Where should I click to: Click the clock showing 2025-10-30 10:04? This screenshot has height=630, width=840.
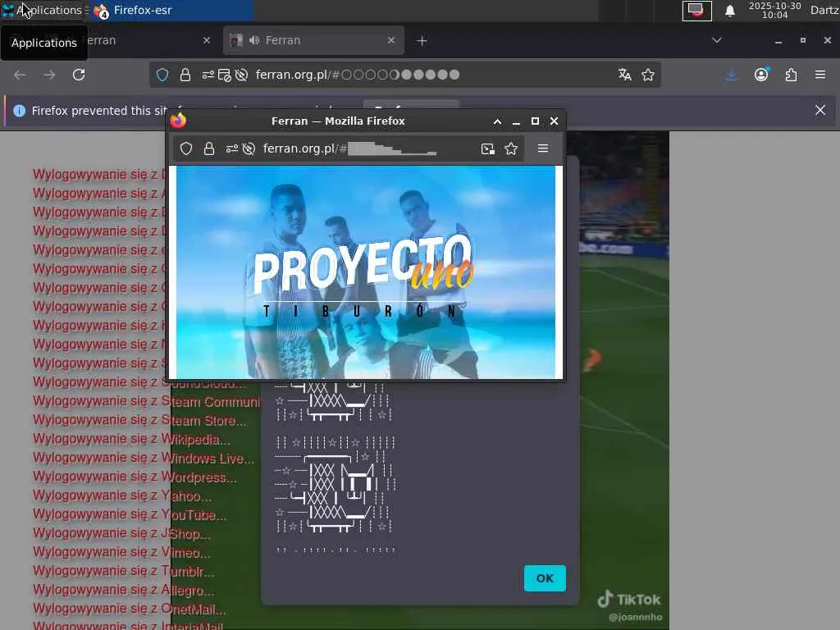774,10
